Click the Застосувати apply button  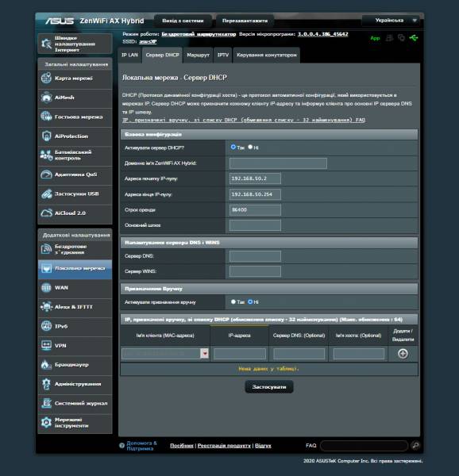point(269,387)
